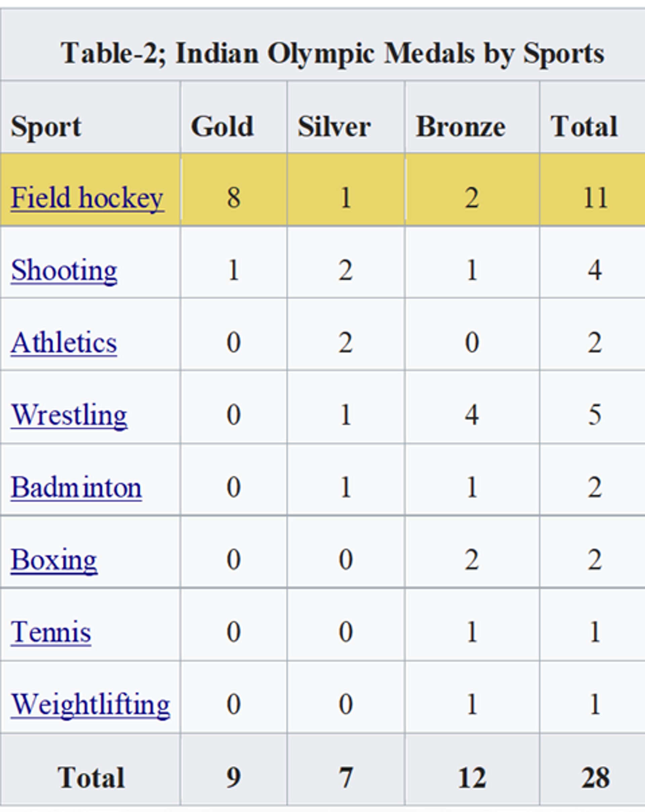Click the Boxing link

54,560
